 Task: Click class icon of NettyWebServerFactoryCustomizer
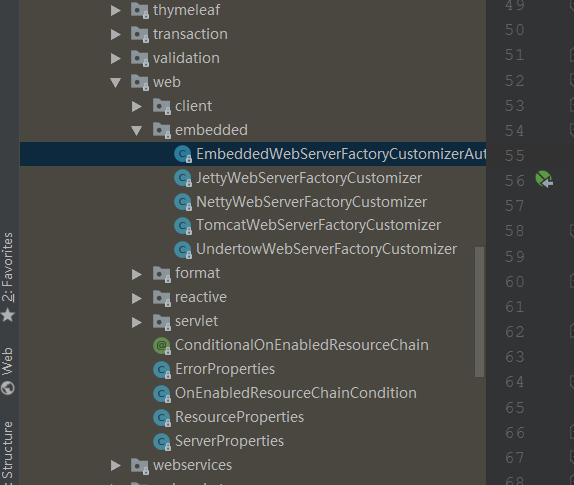coord(183,202)
